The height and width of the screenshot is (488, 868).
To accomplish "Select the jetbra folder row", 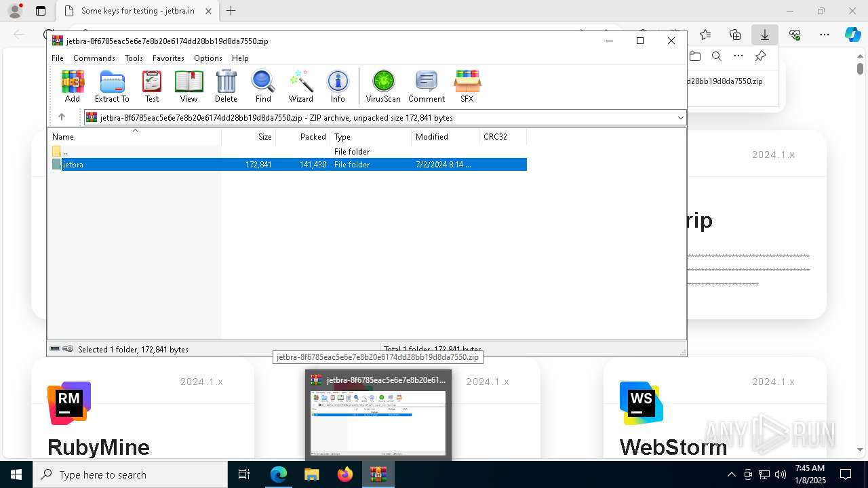I will [x=289, y=165].
